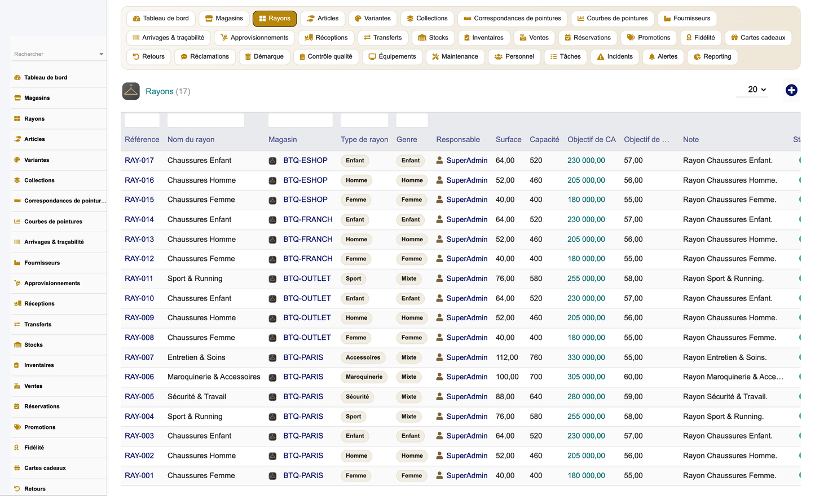
Task: Expand the Rechercher sidebar dropdown arrow
Action: click(x=101, y=54)
